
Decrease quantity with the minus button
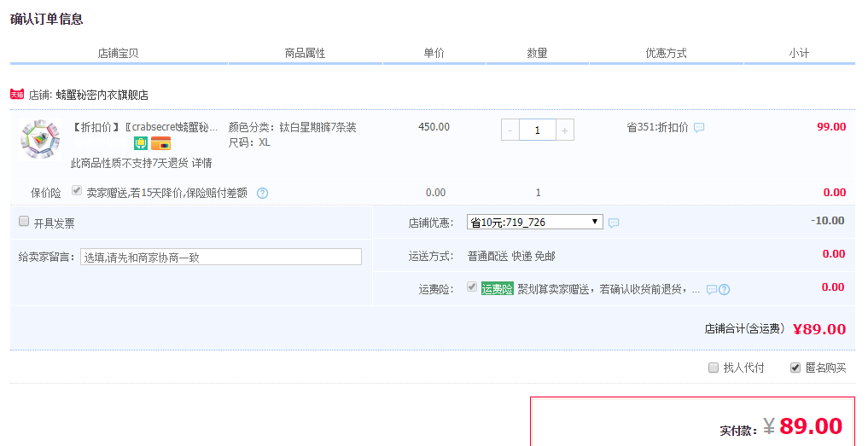pos(510,130)
